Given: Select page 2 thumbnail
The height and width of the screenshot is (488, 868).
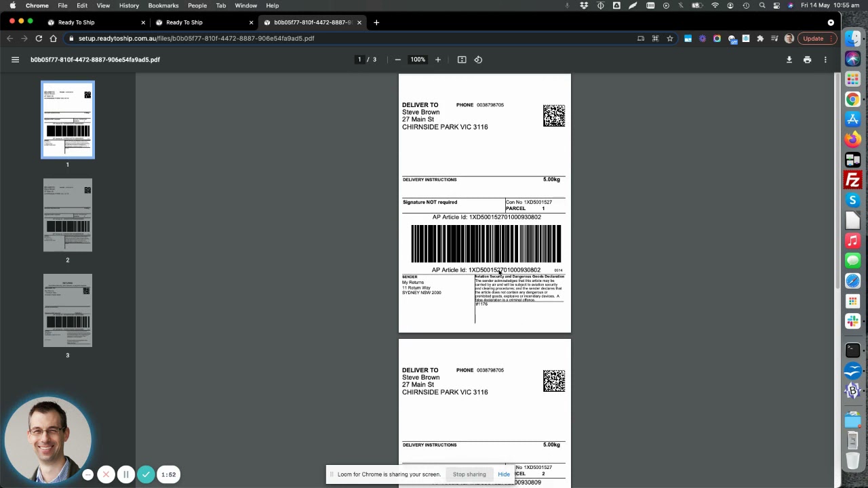Looking at the screenshot, I should (68, 216).
